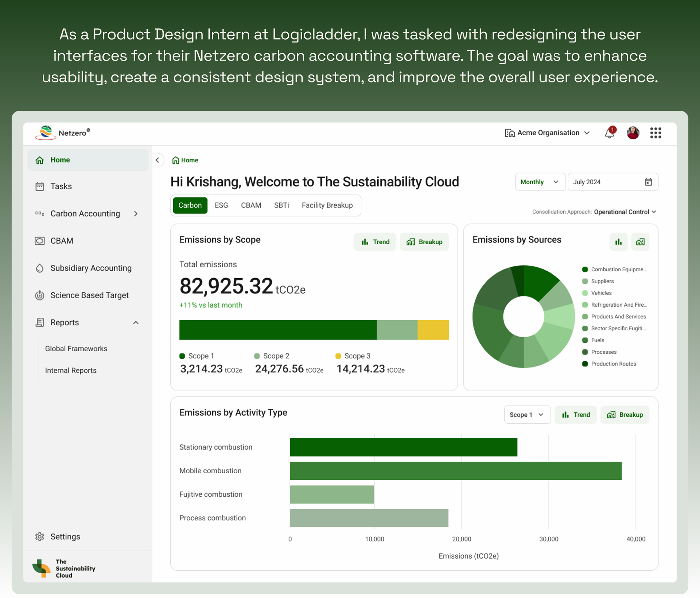Click the user profile avatar
700x598 pixels.
tap(633, 133)
